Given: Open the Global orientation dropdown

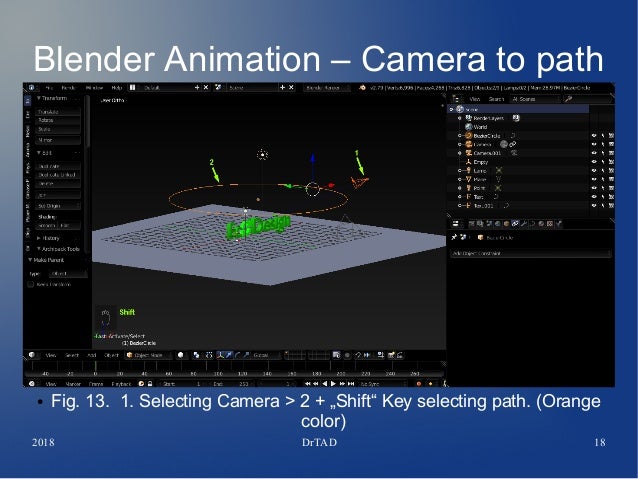Looking at the screenshot, I should (x=262, y=355).
